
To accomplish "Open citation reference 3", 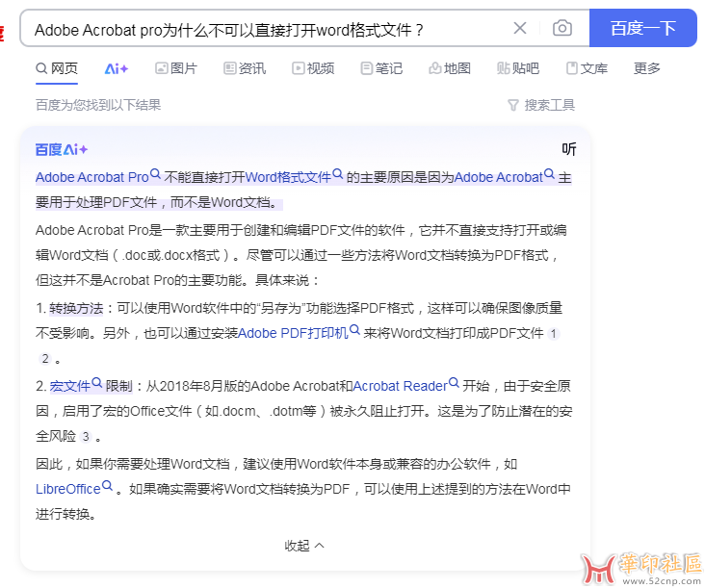I will [x=86, y=437].
